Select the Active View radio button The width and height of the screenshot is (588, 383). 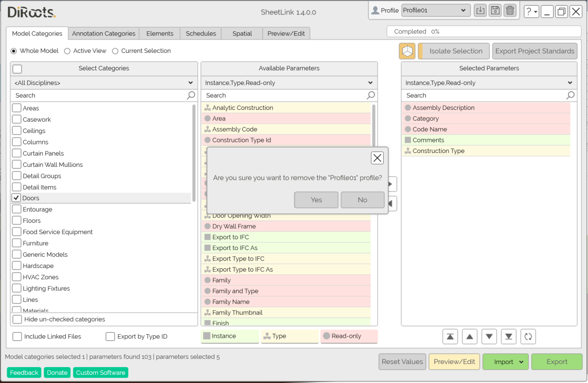(67, 51)
